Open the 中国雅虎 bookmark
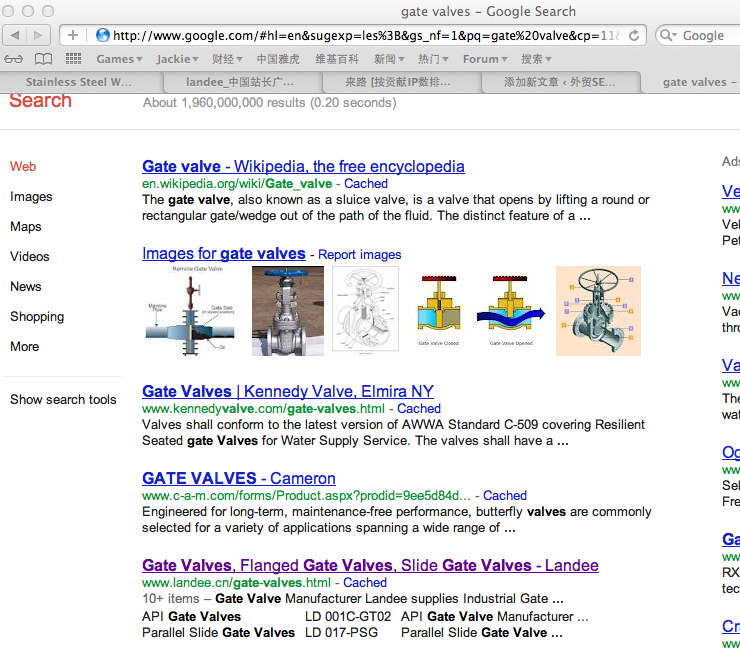 click(278, 59)
